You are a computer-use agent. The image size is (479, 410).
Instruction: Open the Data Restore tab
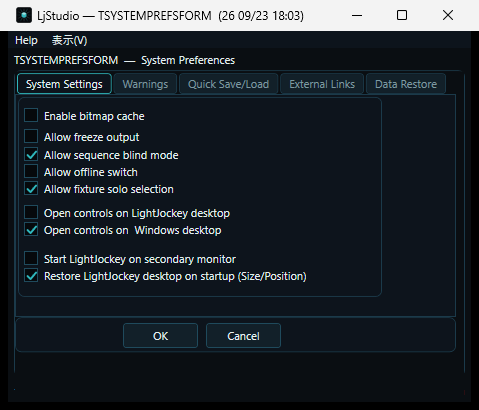coord(406,84)
